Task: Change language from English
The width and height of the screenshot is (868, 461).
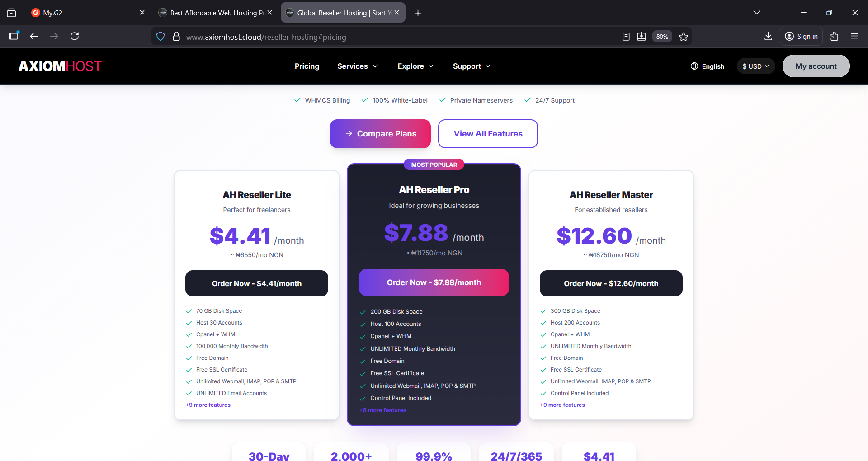Action: point(708,66)
